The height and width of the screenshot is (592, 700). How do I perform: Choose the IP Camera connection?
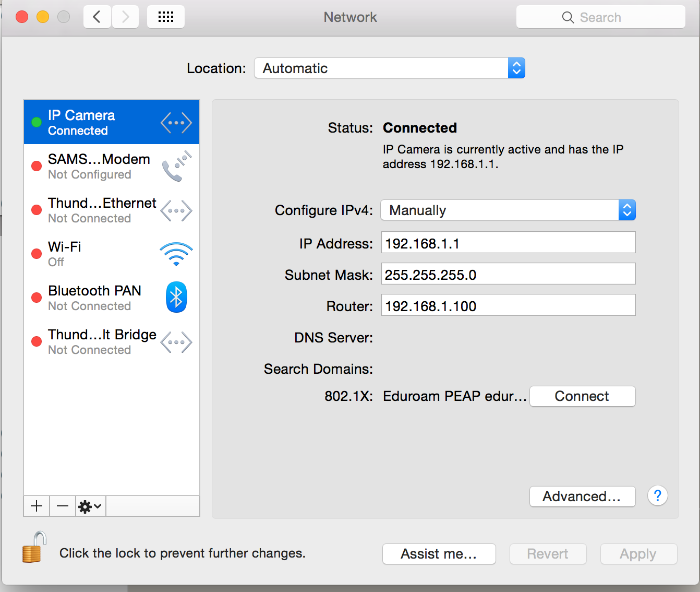112,122
